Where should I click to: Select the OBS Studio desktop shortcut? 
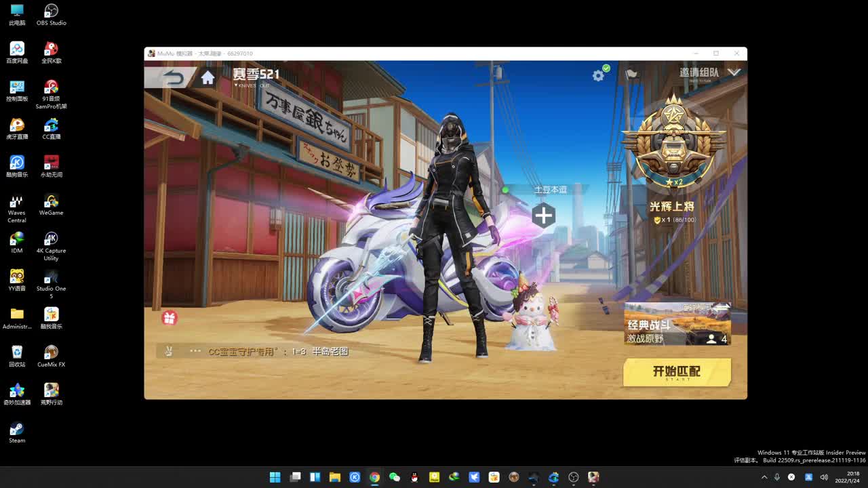pos(51,15)
